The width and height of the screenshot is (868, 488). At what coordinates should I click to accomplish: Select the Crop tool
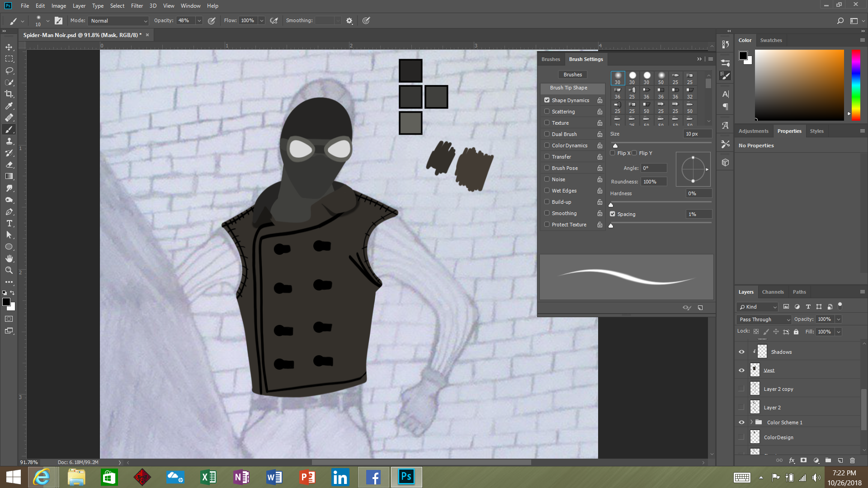coord(9,94)
